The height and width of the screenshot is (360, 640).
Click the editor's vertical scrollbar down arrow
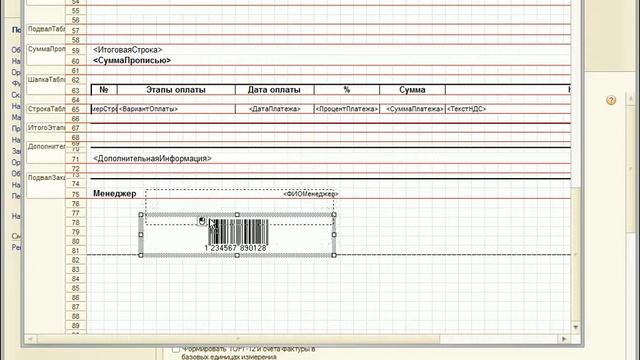click(x=576, y=327)
